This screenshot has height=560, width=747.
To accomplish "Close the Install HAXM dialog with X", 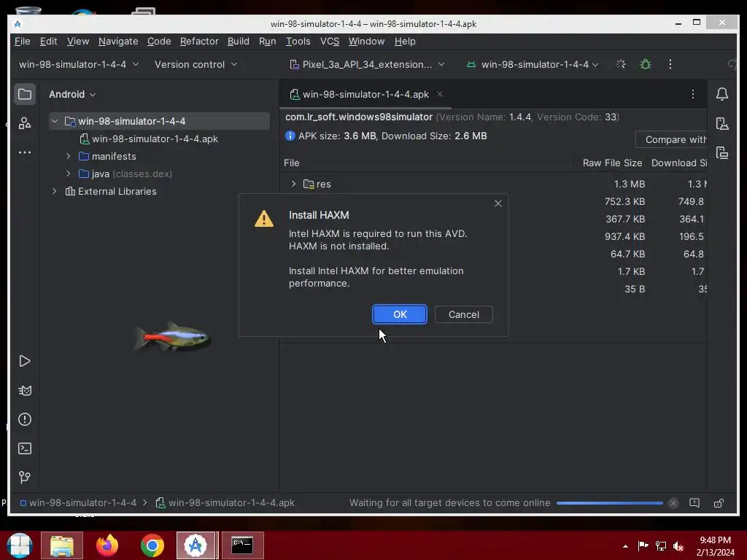I will point(498,203).
